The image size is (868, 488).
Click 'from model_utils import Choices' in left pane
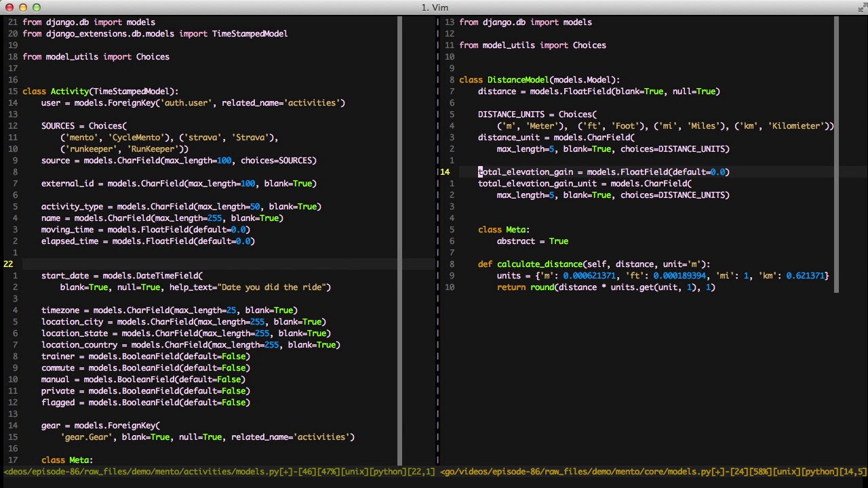pyautogui.click(x=96, y=56)
